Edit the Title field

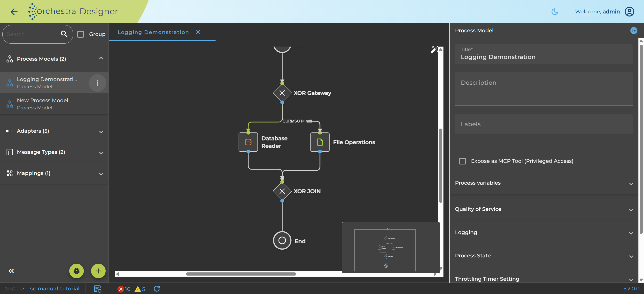543,54
